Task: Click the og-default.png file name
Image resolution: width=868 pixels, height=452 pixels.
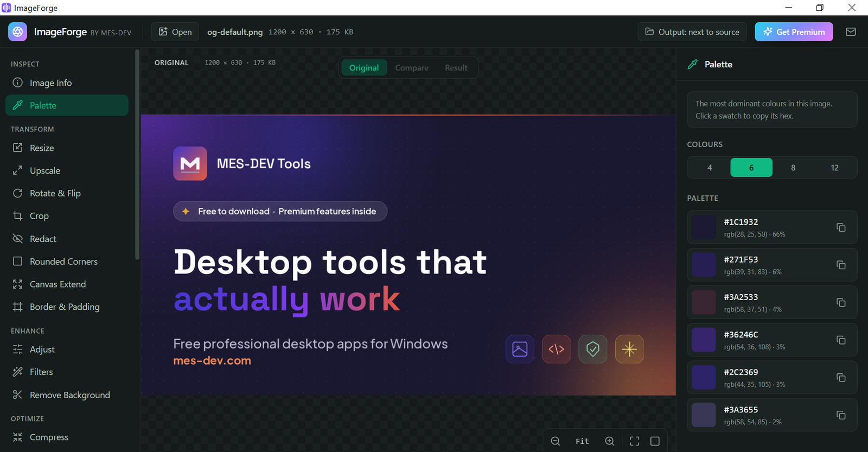Action: pos(235,32)
